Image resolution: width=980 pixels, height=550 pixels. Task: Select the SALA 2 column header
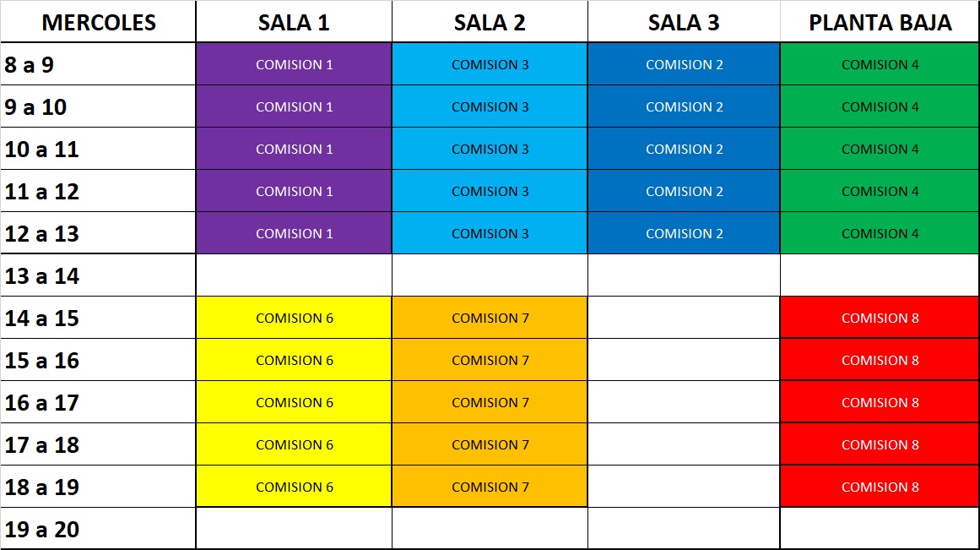[490, 23]
